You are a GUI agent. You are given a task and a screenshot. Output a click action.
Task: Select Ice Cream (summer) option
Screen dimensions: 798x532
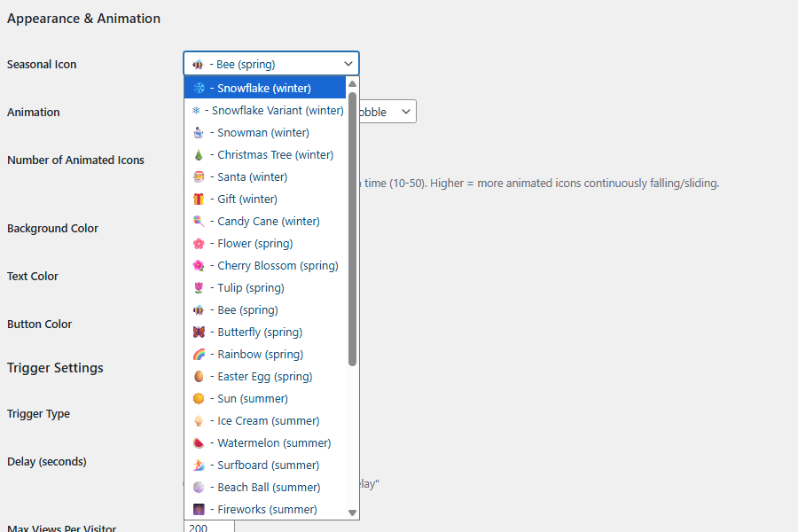pyautogui.click(x=264, y=420)
